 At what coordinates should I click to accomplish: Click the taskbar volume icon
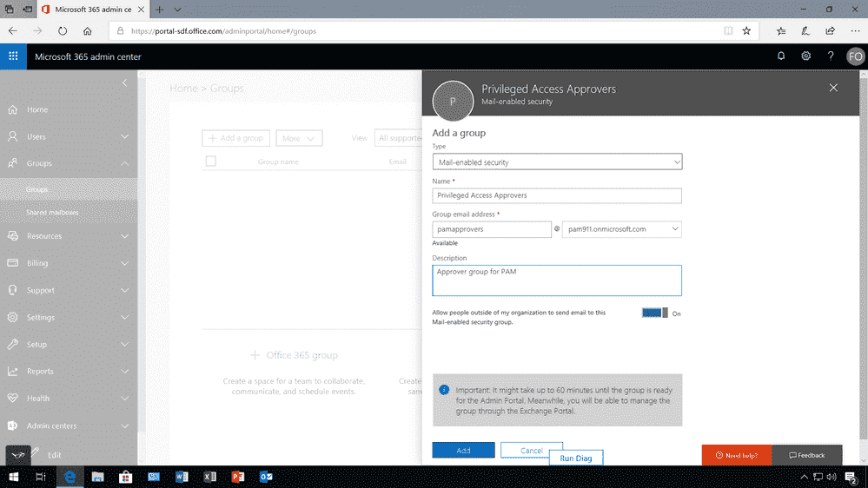coord(831,477)
